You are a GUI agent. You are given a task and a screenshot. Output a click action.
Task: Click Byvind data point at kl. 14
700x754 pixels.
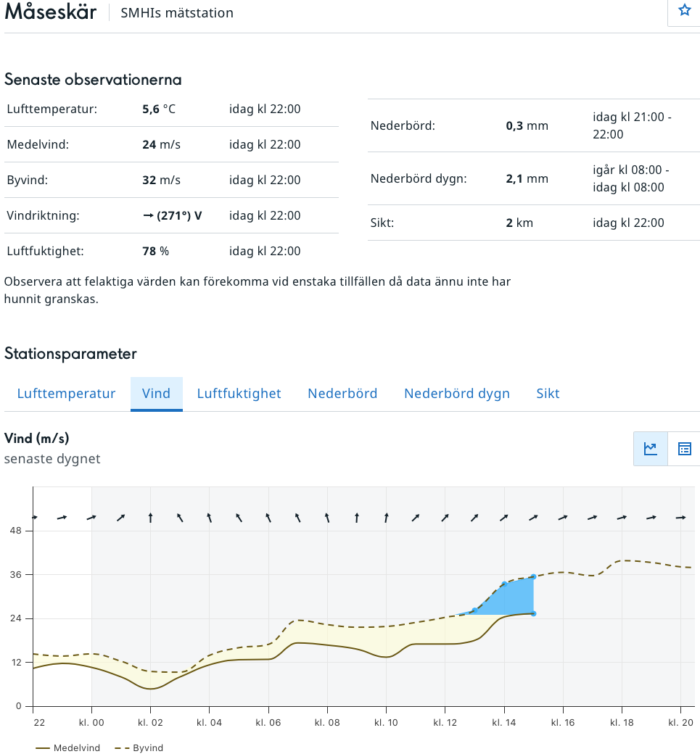click(x=504, y=584)
